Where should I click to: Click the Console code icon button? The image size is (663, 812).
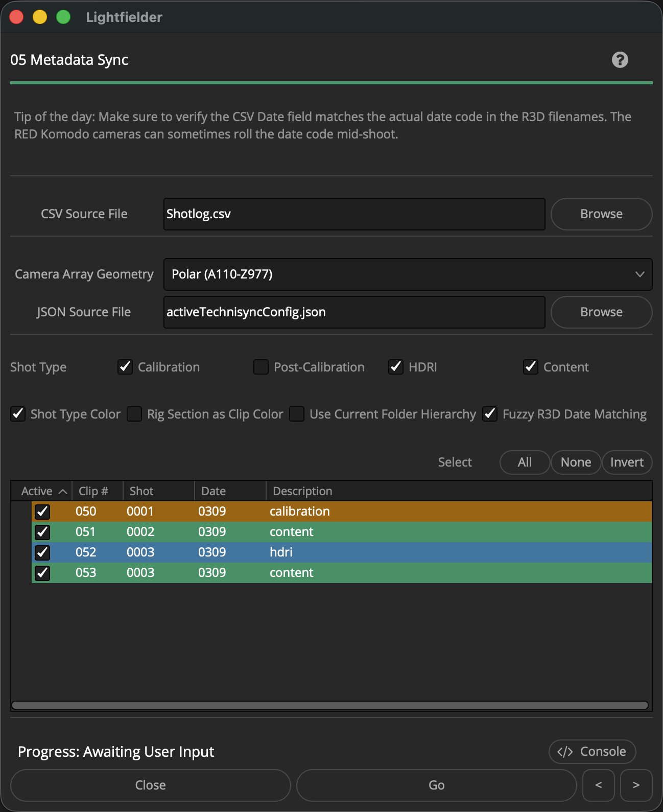(x=592, y=752)
